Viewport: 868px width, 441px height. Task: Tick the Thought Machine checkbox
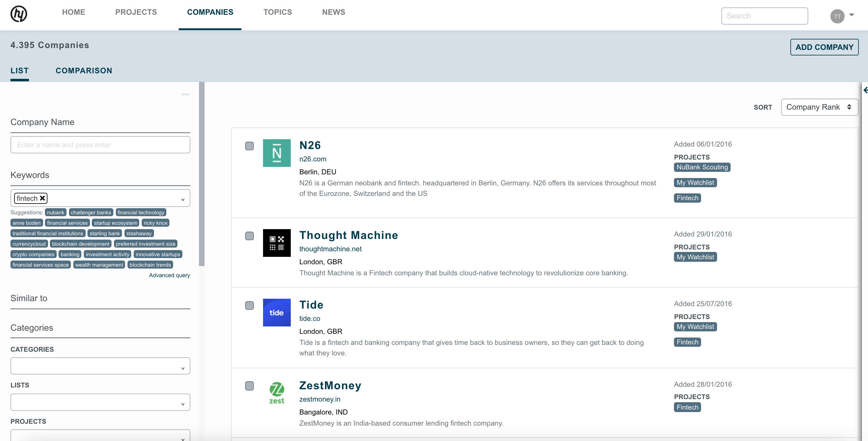249,236
